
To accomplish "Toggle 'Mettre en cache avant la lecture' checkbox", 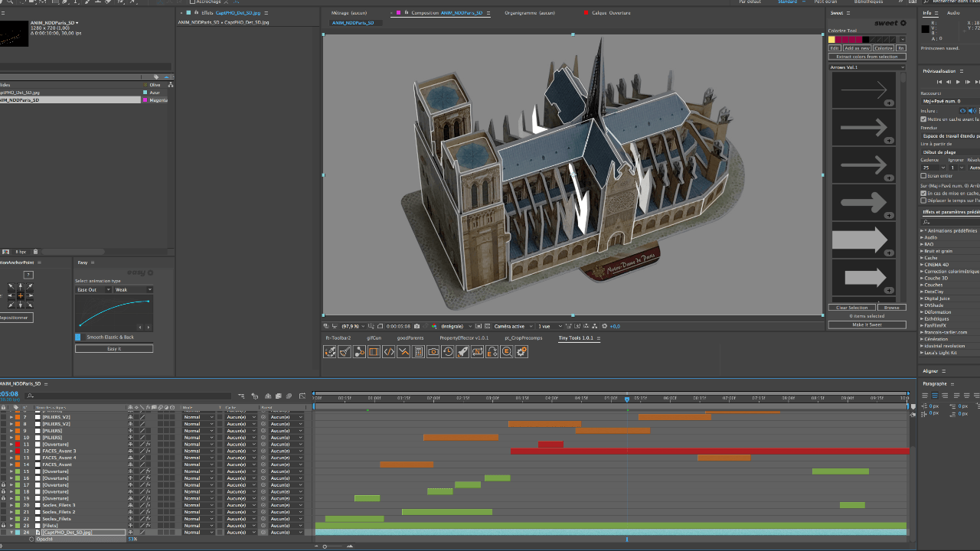I will (x=923, y=119).
